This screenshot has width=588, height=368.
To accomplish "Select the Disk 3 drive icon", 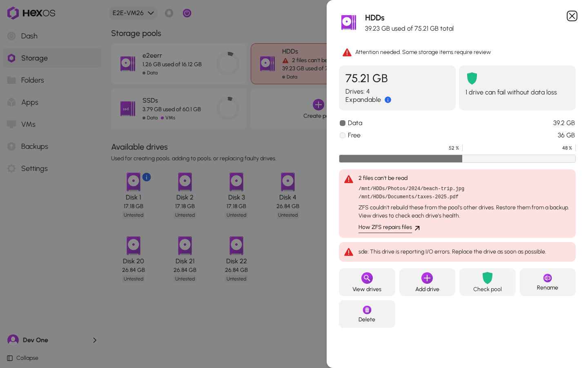I will pyautogui.click(x=236, y=182).
